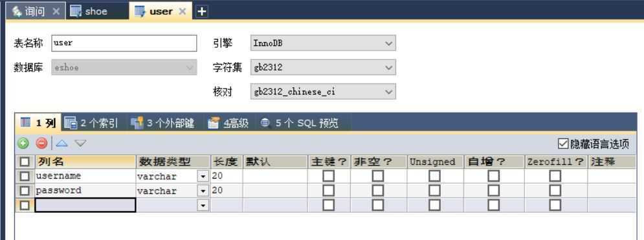Enable 主键 for the empty new row
The width and height of the screenshot is (644, 240).
tap(329, 205)
